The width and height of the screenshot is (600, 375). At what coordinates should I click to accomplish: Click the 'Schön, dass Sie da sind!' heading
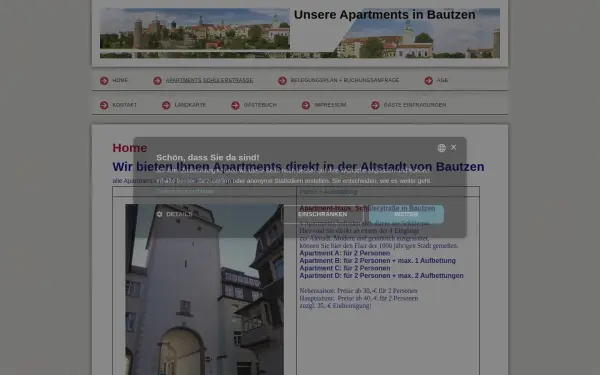point(208,157)
